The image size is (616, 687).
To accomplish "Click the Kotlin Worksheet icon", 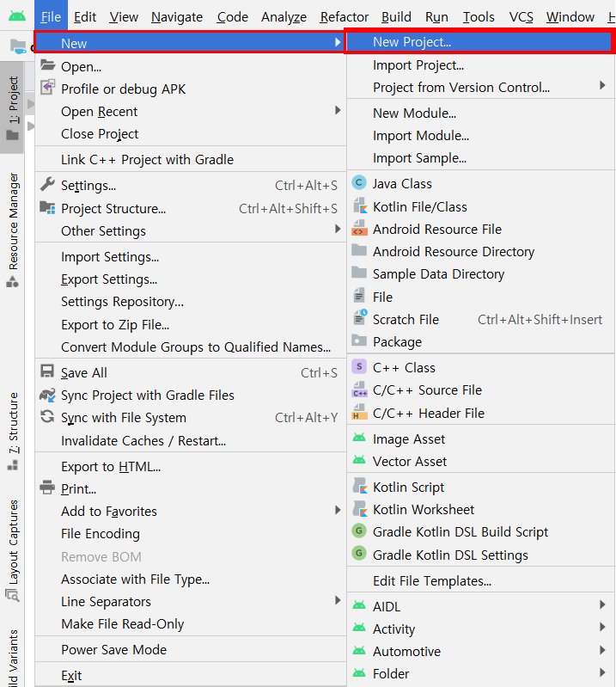I will click(x=360, y=508).
